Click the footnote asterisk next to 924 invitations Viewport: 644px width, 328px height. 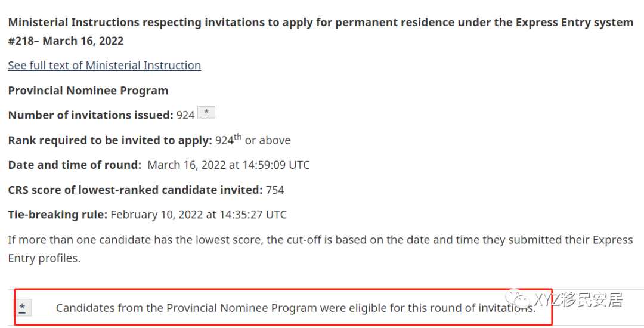tap(206, 113)
